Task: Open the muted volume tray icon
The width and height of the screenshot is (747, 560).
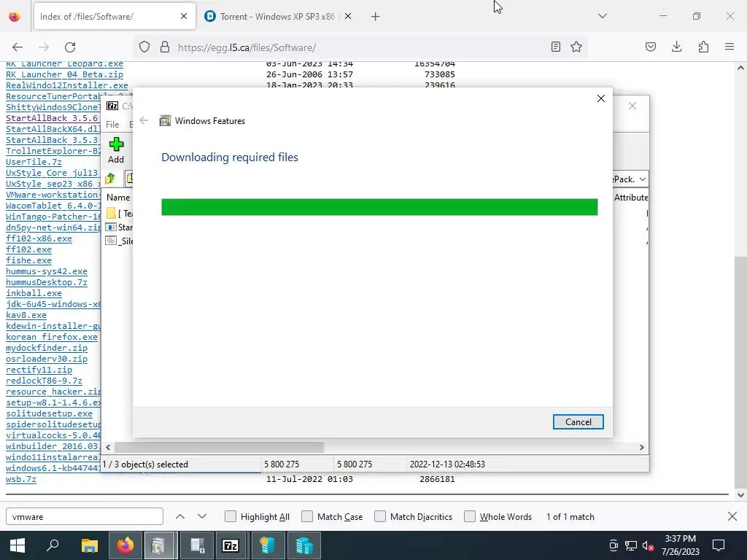Action: pyautogui.click(x=648, y=545)
